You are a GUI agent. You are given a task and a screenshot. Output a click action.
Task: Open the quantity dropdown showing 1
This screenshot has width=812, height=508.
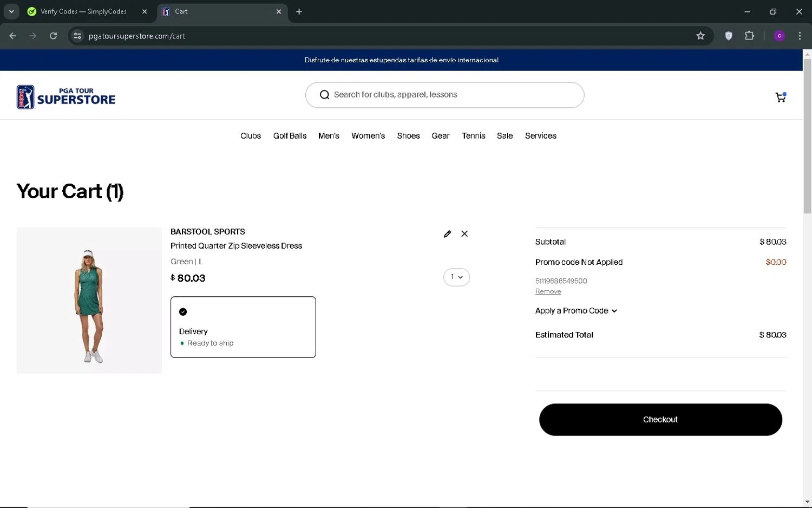point(456,277)
